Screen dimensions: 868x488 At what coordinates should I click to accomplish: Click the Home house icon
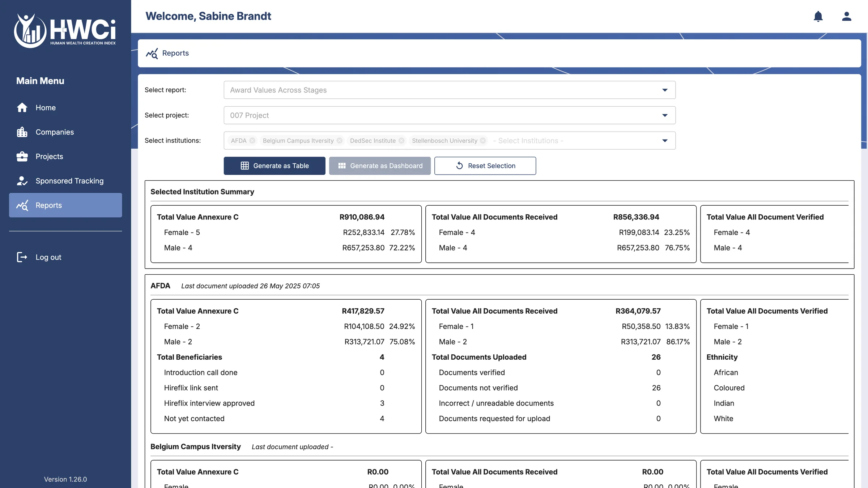click(22, 108)
